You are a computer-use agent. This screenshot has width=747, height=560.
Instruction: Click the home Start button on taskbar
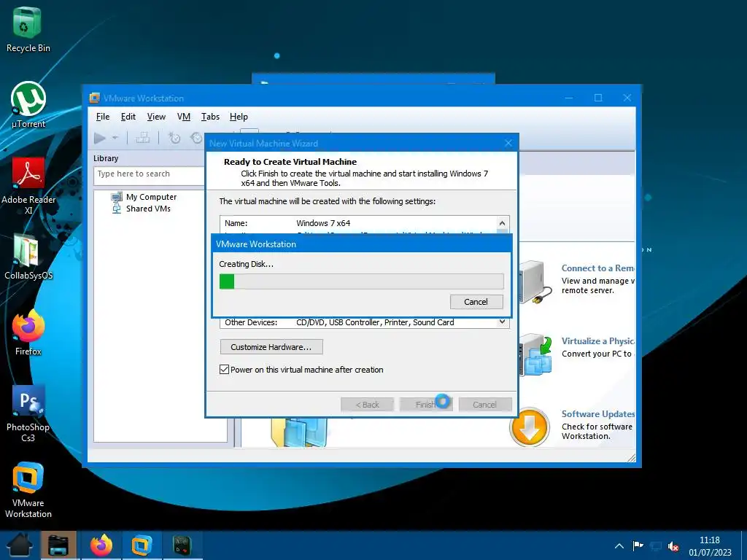pos(20,545)
